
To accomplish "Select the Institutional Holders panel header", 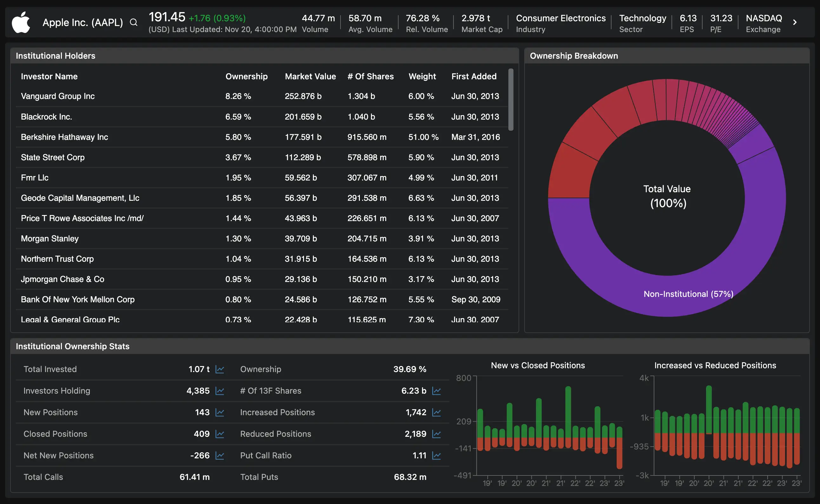I will [x=55, y=56].
